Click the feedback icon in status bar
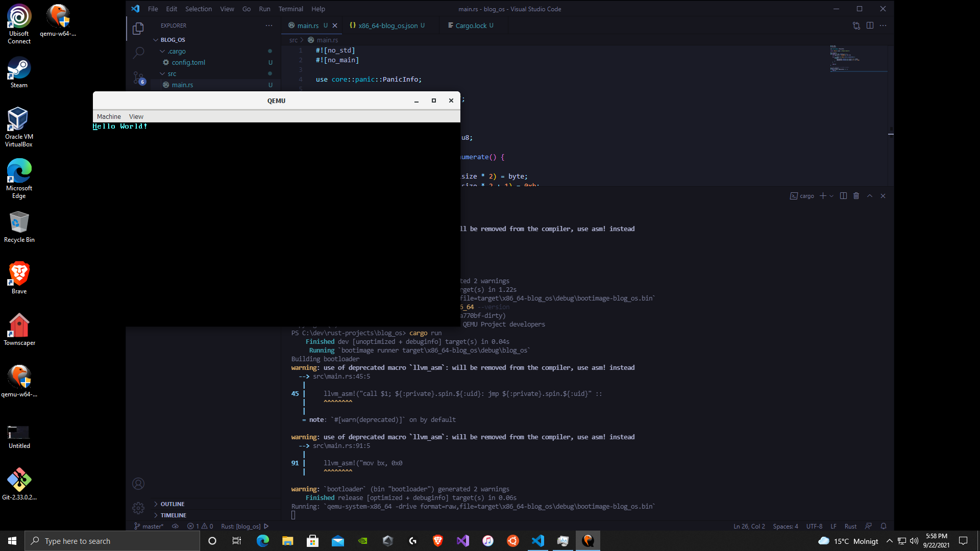980x551 pixels. [868, 526]
